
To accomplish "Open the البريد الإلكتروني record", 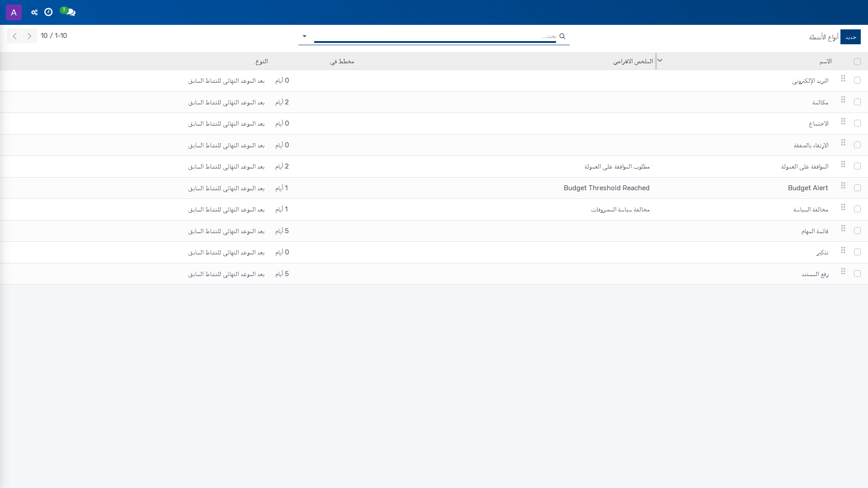I will 810,81.
